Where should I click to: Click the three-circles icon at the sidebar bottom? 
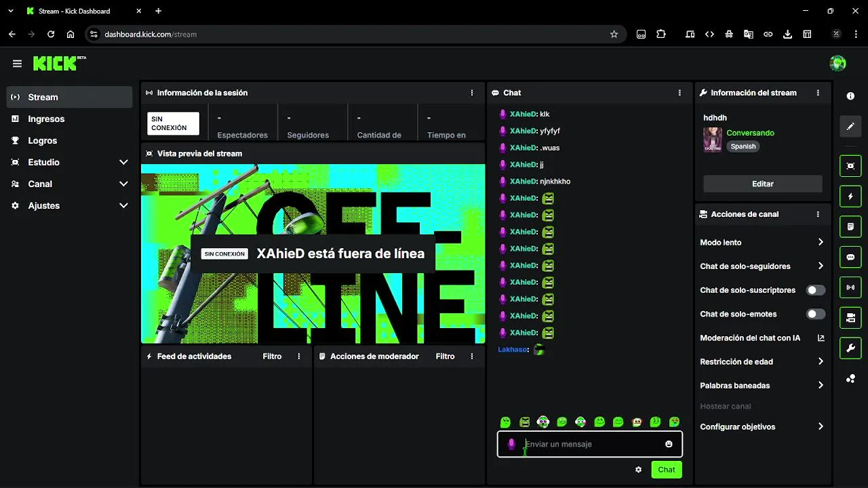click(850, 379)
